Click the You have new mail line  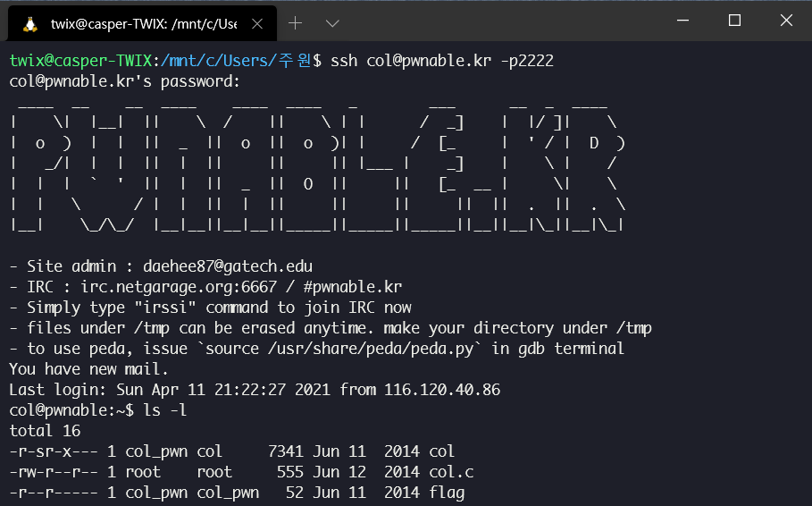click(89, 369)
